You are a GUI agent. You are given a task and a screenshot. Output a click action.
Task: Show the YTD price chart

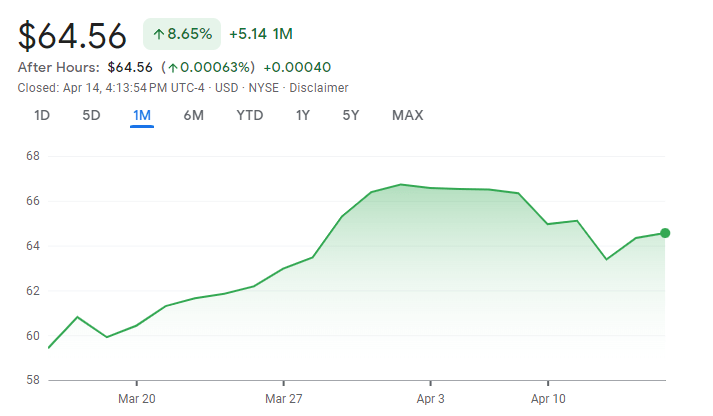click(x=249, y=115)
